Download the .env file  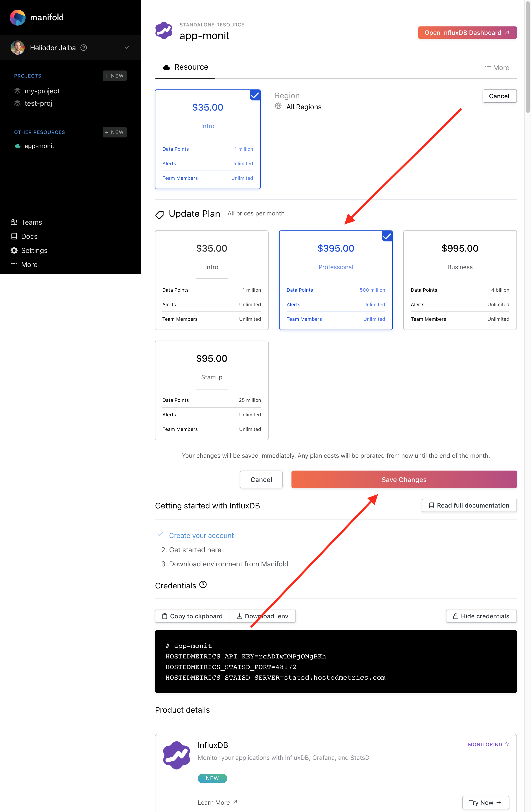pyautogui.click(x=263, y=616)
